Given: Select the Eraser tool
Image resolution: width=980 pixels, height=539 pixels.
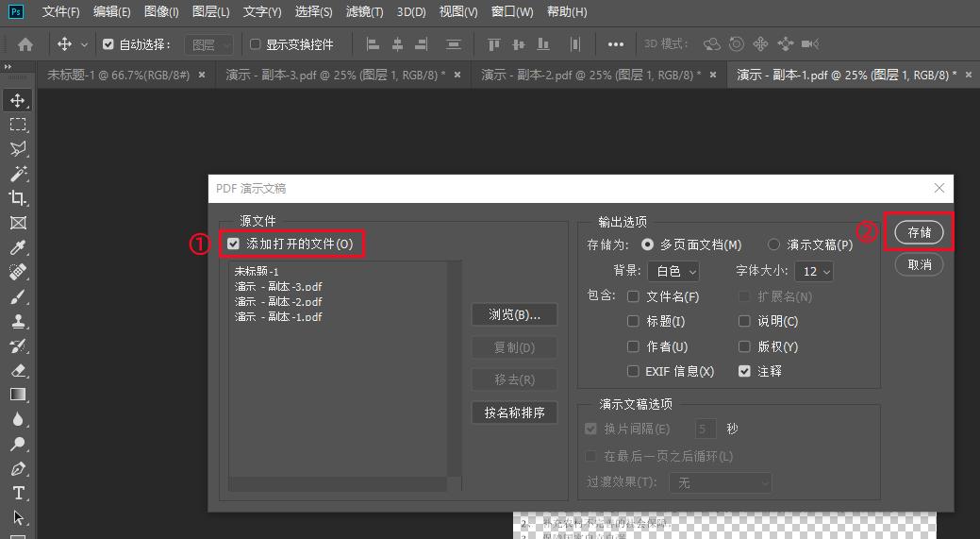Looking at the screenshot, I should [18, 370].
